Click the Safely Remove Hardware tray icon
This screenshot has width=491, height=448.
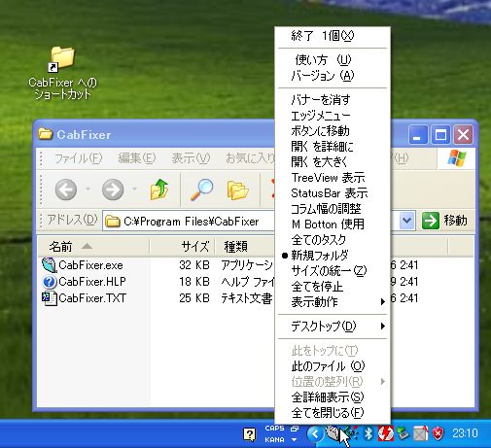point(403,433)
